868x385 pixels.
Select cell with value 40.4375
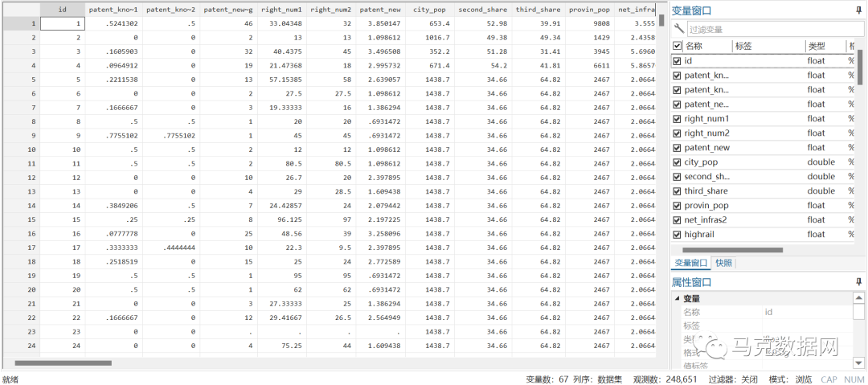(x=282, y=51)
